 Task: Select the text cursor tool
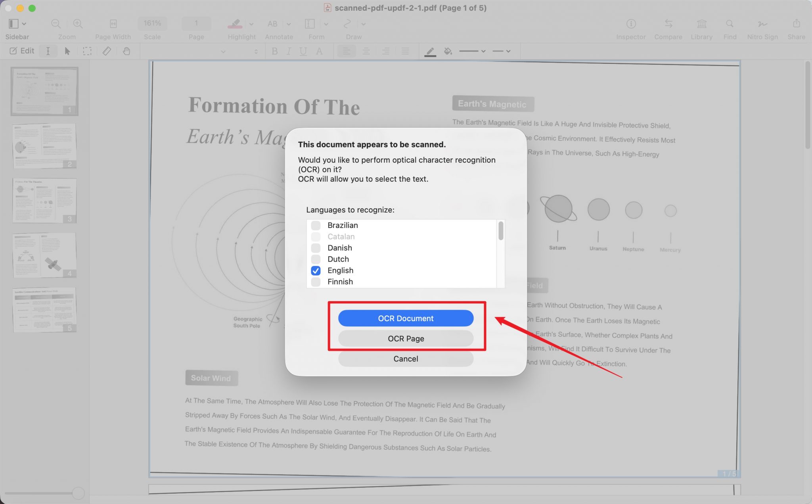pos(48,51)
